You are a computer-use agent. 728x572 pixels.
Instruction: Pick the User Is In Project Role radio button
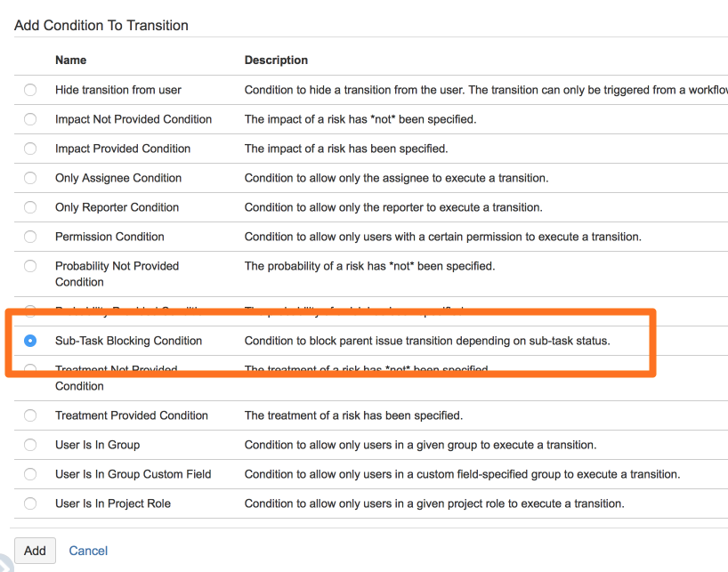(30, 504)
